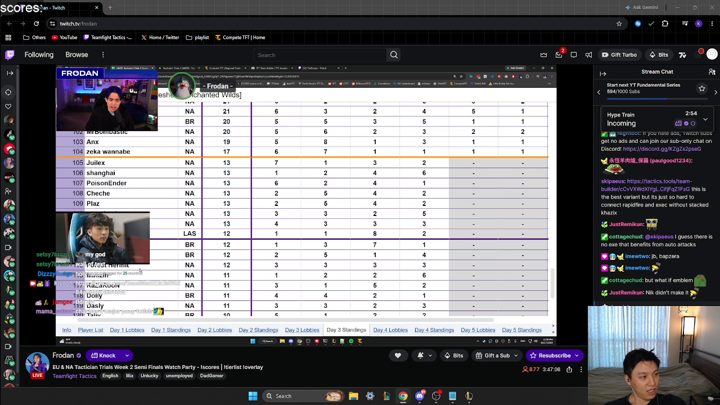720x405 pixels.
Task: Click the Resubscribe button
Action: (550, 355)
